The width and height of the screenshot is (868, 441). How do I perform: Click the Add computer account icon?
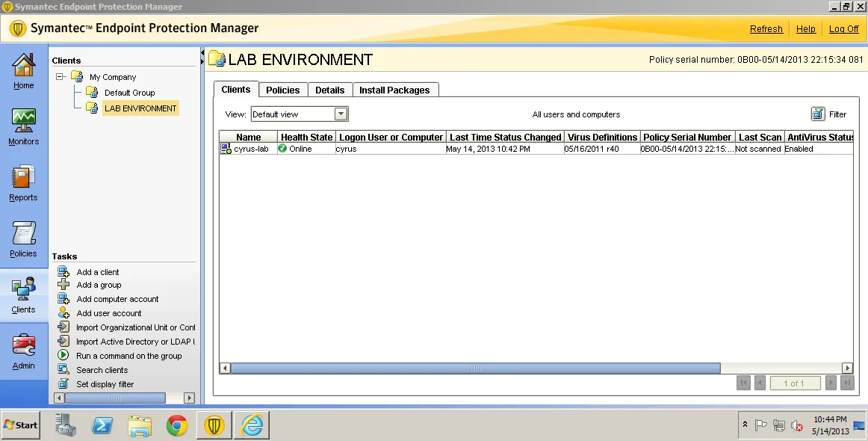point(63,299)
